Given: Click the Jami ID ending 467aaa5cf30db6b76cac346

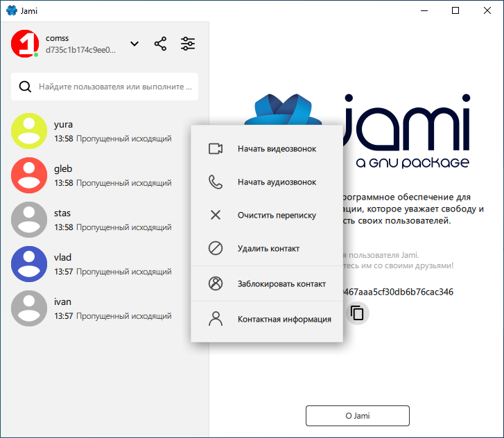Looking at the screenshot, I should pyautogui.click(x=398, y=292).
